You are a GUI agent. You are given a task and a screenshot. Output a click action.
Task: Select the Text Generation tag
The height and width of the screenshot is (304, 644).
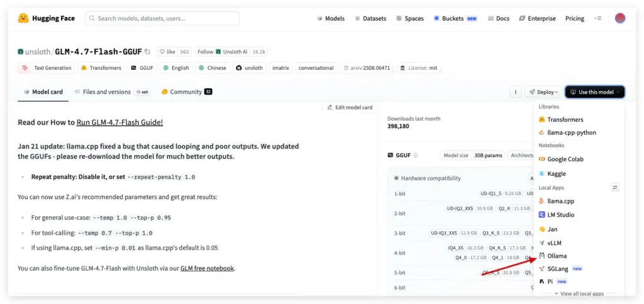(47, 68)
